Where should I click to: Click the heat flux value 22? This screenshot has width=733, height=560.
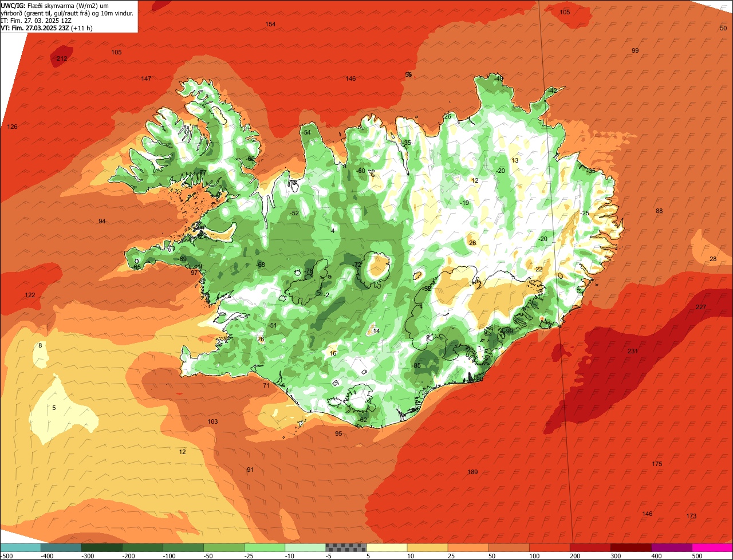(x=539, y=269)
